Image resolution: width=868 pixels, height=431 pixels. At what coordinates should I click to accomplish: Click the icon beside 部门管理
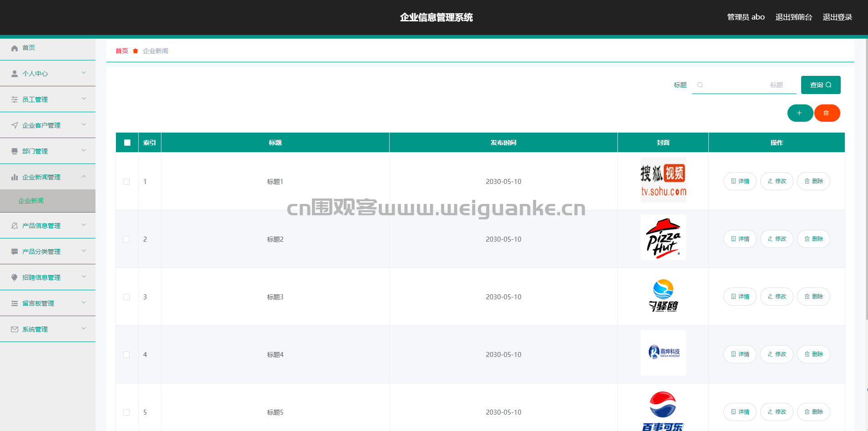pos(15,151)
